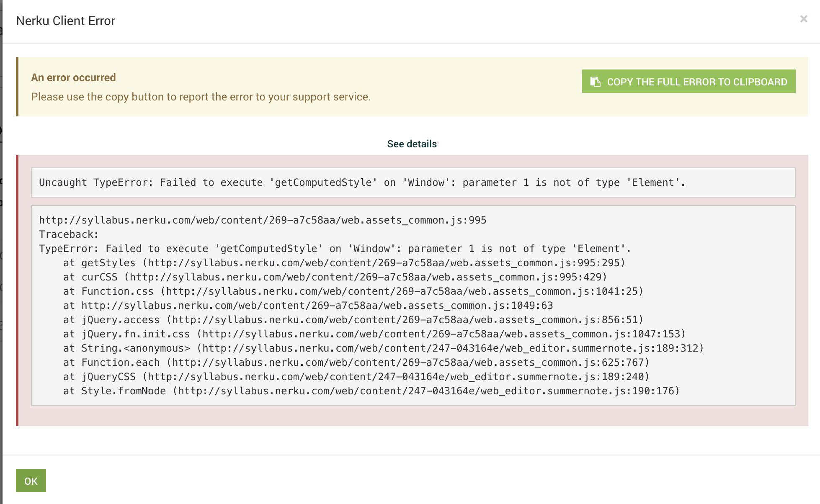Click the 'at jQueryCSS' traceback line

pyautogui.click(x=356, y=377)
